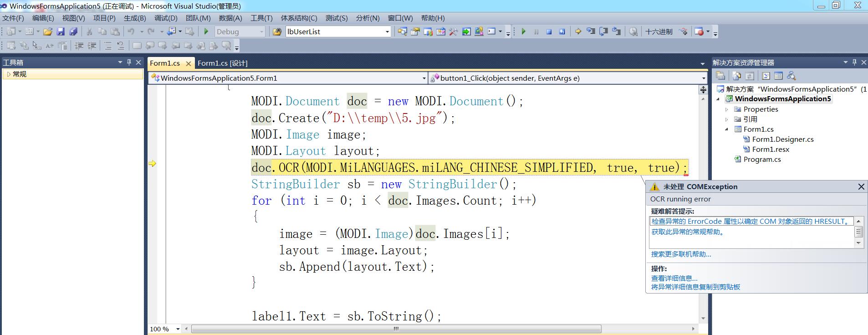The image size is (868, 335).
Task: Click 查看详细信息 link
Action: click(674, 278)
